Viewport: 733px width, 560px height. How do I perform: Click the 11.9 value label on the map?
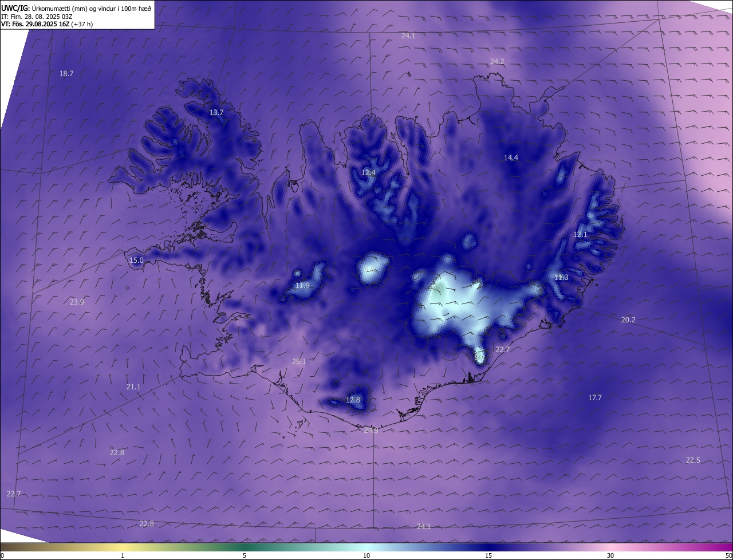302,285
